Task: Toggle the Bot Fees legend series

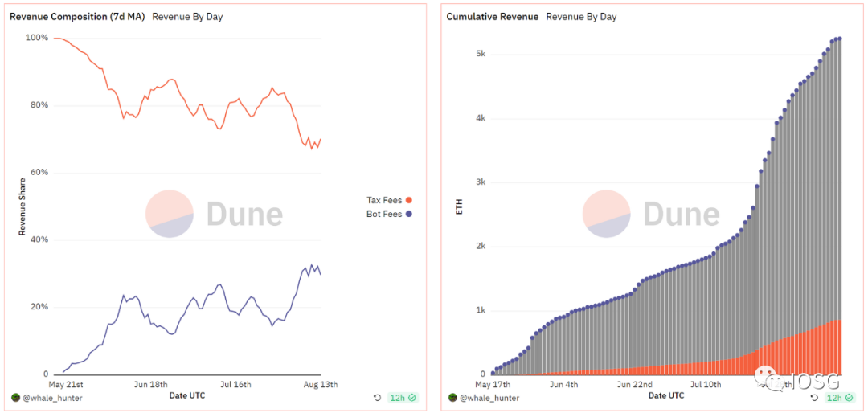Action: click(389, 214)
